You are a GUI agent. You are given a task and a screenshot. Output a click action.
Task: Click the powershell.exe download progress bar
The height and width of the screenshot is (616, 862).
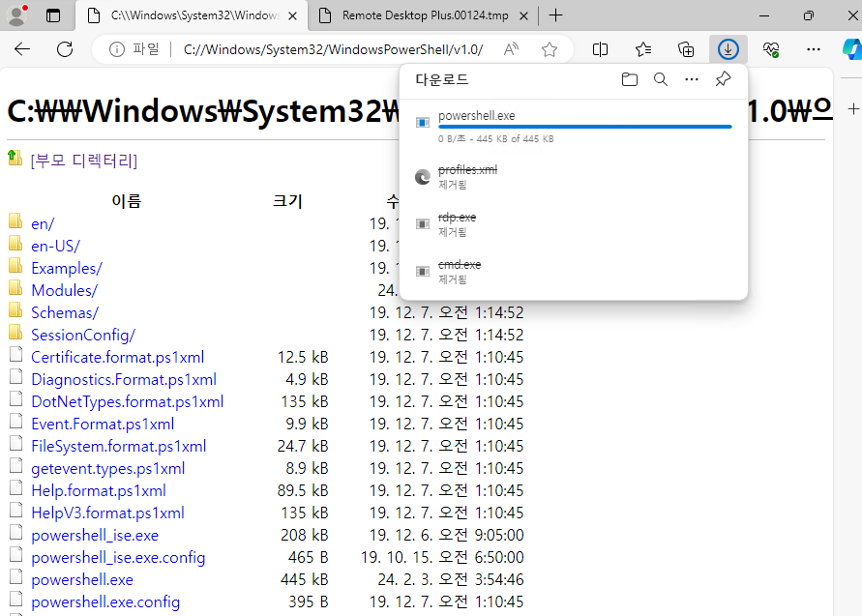coord(584,127)
